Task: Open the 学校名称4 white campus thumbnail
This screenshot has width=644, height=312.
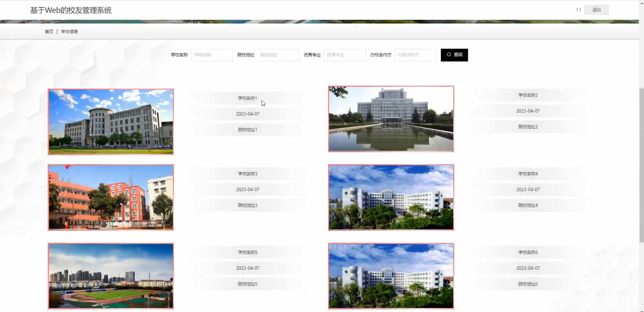Action: tap(391, 198)
